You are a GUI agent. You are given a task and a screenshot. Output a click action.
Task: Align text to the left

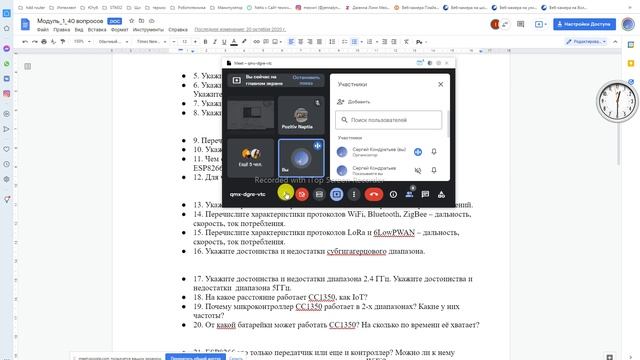pyautogui.click(x=291, y=42)
